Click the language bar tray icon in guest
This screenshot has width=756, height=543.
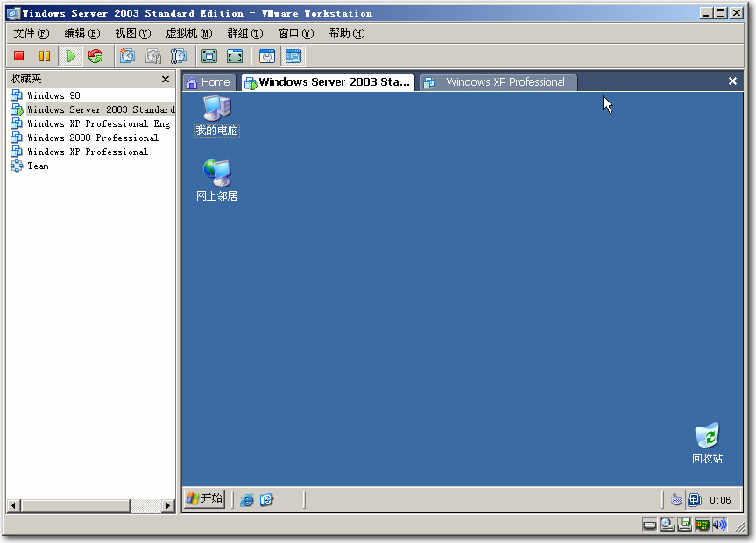point(676,499)
